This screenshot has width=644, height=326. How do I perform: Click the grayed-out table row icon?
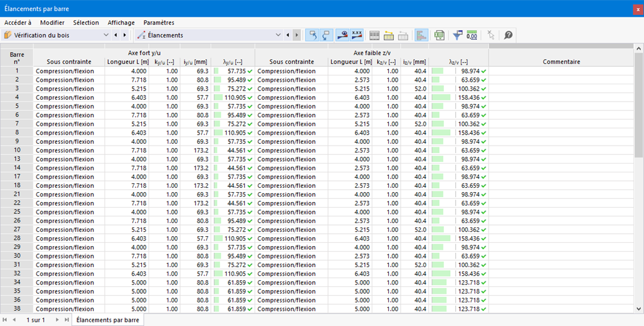click(x=403, y=35)
